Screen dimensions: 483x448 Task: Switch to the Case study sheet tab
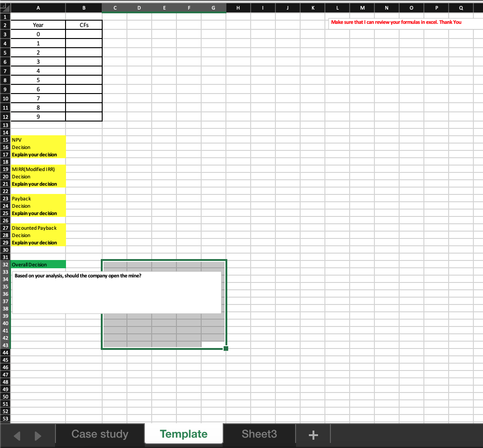click(99, 434)
